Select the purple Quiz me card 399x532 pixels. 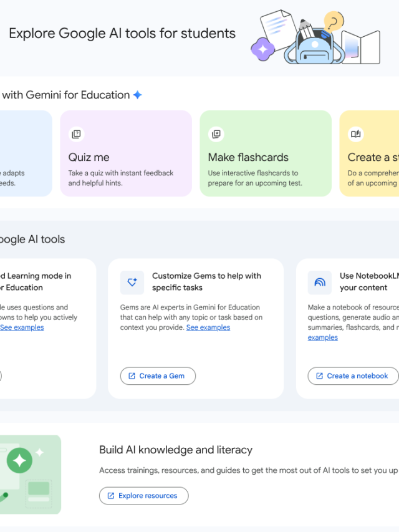coord(126,153)
